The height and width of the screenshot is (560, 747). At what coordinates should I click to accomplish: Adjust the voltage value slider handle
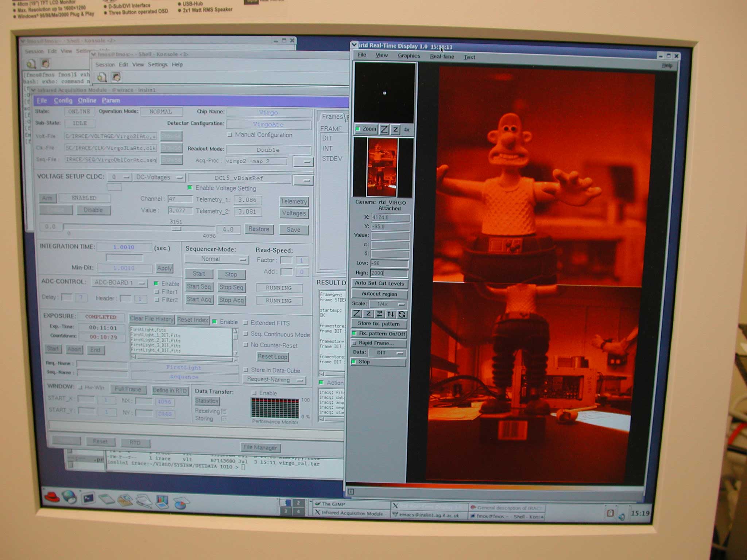point(177,229)
